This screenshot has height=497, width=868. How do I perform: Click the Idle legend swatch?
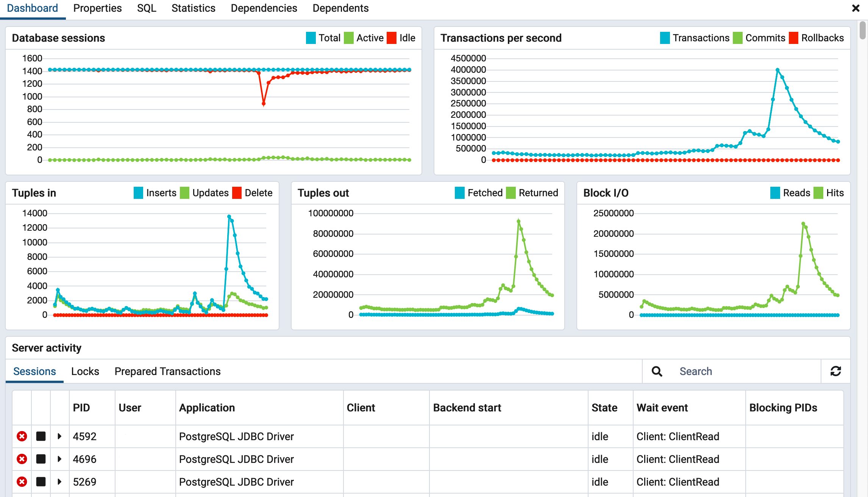click(392, 38)
